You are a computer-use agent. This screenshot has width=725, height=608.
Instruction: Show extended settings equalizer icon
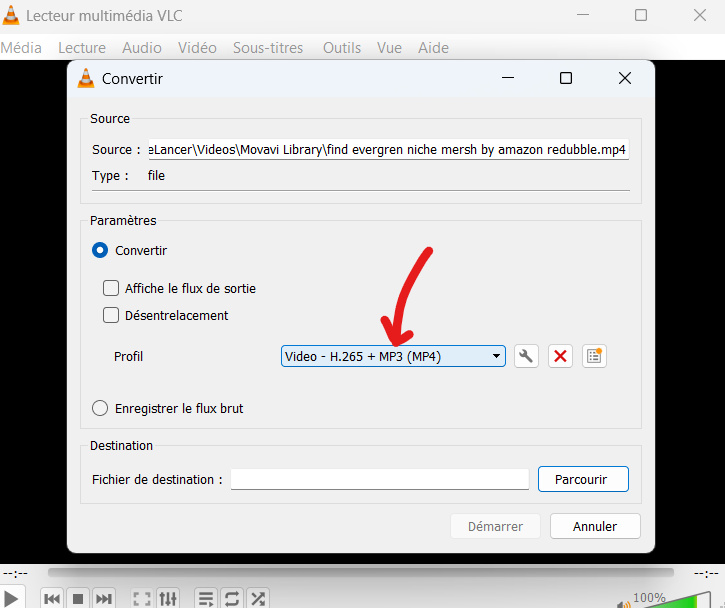168,599
